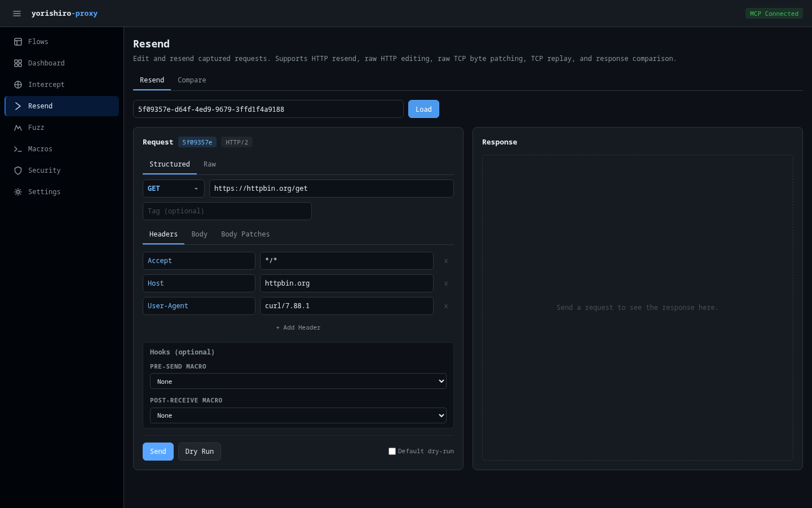
Task: Switch to the Compare tab
Action: pos(192,80)
